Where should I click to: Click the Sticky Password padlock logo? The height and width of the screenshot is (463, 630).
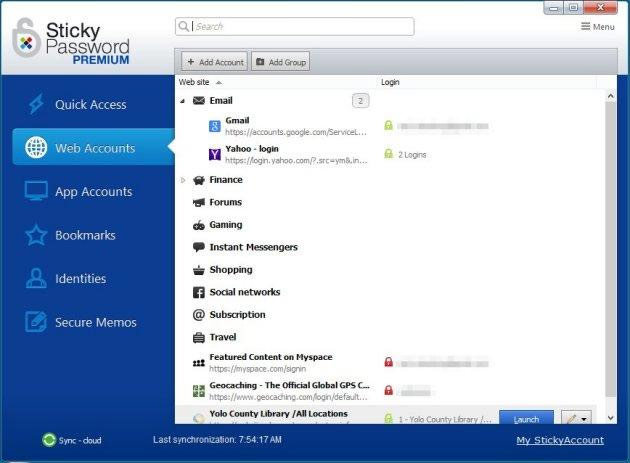26,38
